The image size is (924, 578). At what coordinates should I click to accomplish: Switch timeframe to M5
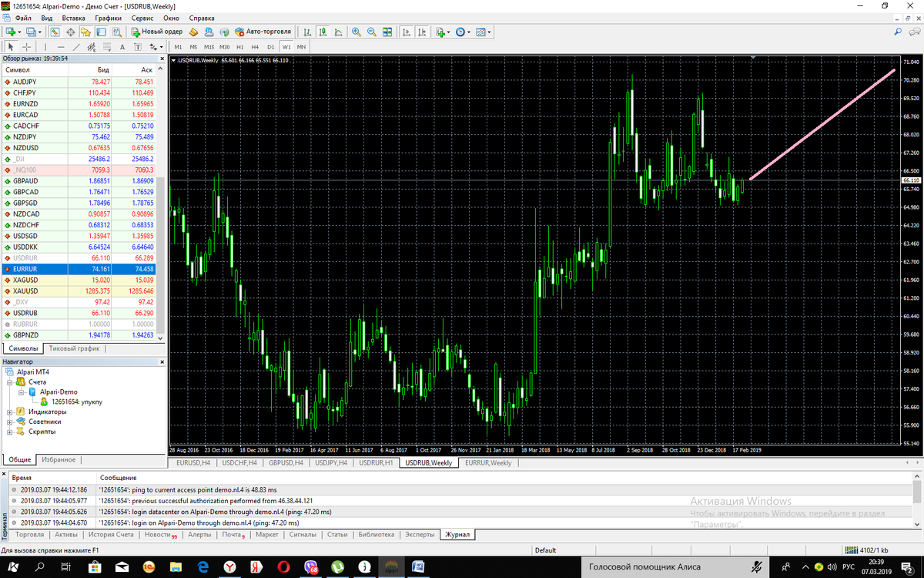coord(193,47)
